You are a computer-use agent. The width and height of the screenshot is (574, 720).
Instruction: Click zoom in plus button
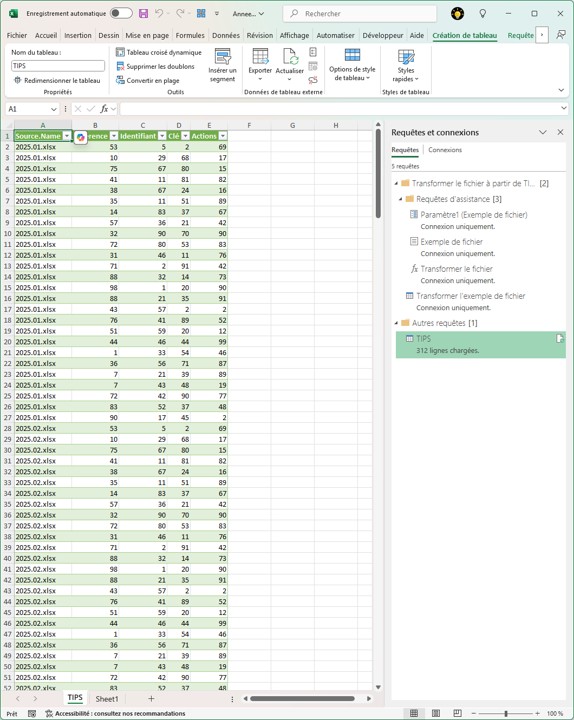pyautogui.click(x=537, y=713)
